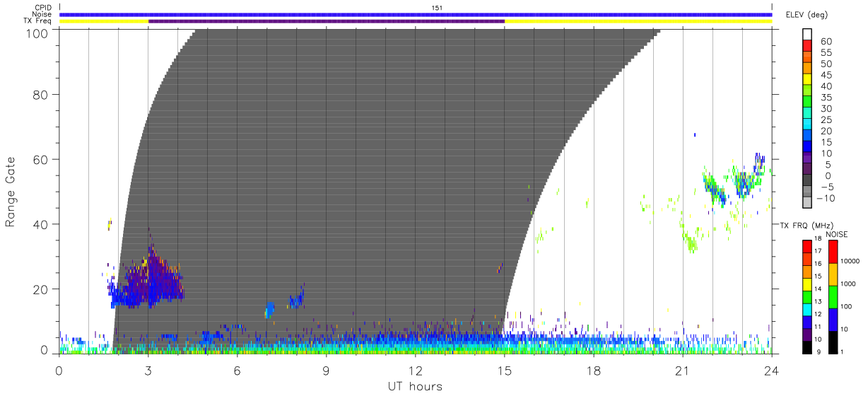Click the red swatch in ELEV colorbar

coord(807,46)
